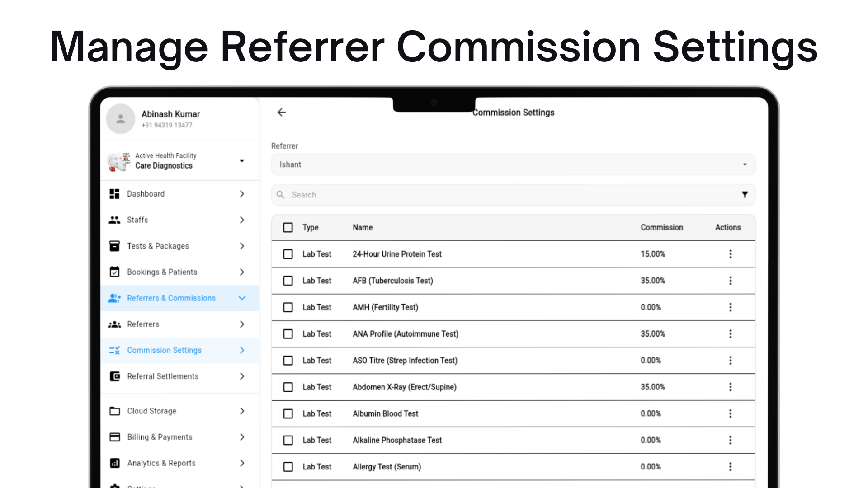Viewport: 868px width, 488px height.
Task: Open actions menu for ANA Profile row
Action: point(730,334)
